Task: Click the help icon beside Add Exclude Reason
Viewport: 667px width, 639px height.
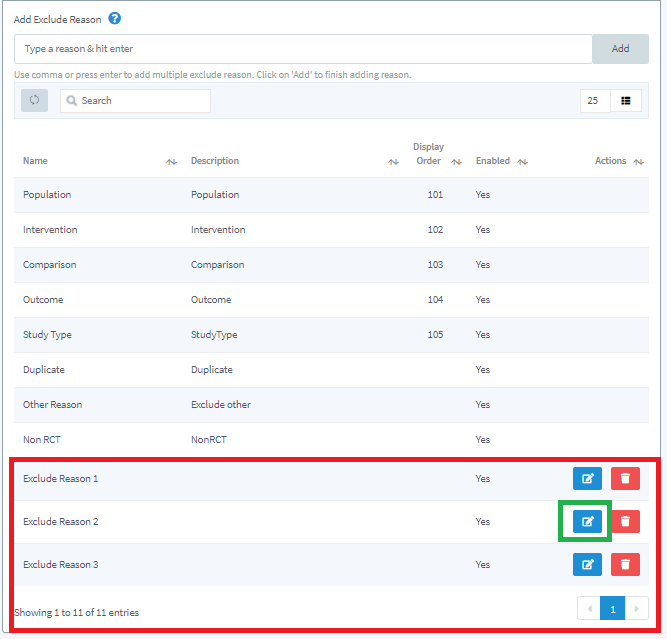Action: click(115, 19)
